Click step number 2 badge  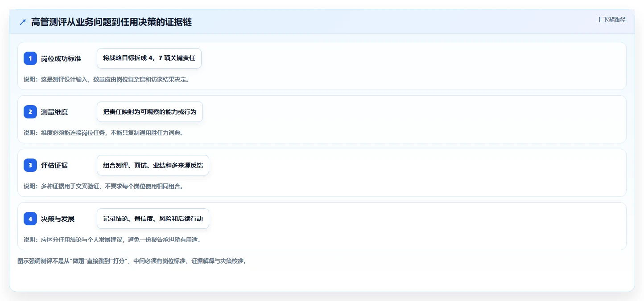30,112
